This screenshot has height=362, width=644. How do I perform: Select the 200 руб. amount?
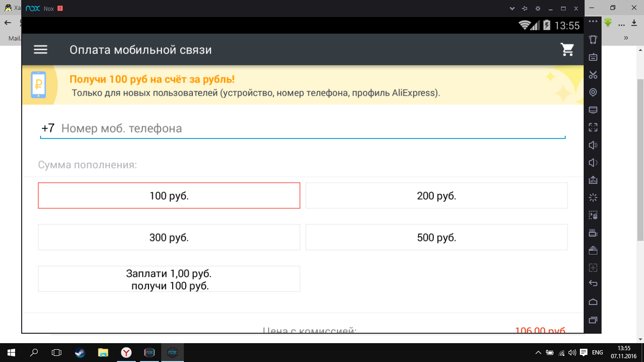(437, 196)
